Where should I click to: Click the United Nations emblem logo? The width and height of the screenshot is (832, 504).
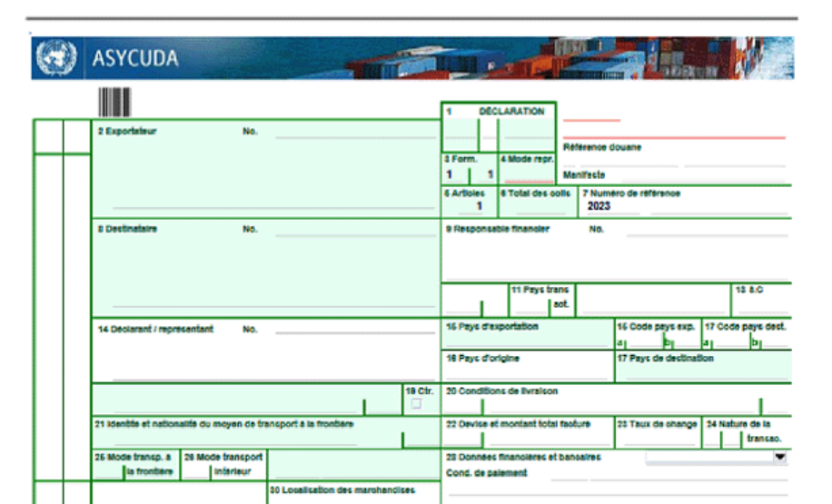[x=56, y=59]
